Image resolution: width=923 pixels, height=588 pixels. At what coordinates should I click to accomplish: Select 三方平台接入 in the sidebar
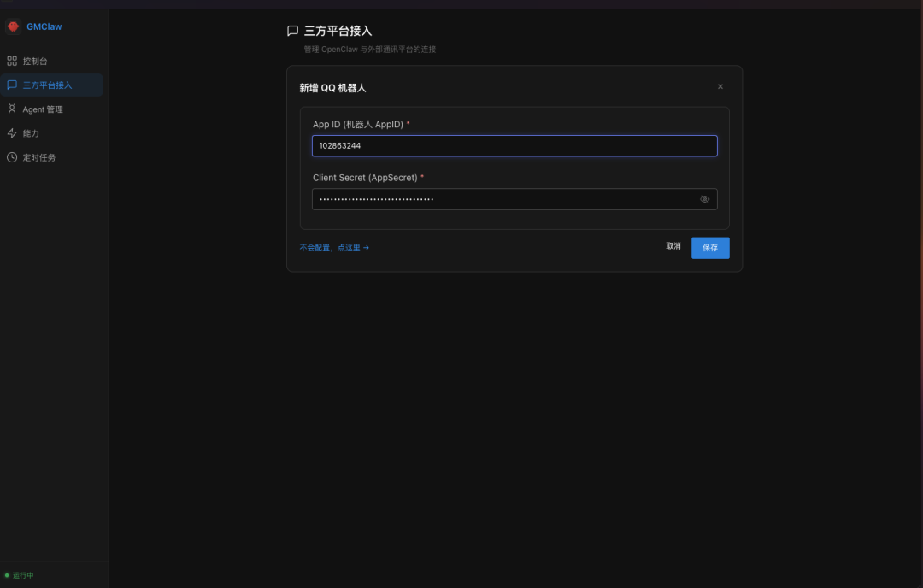coord(52,85)
